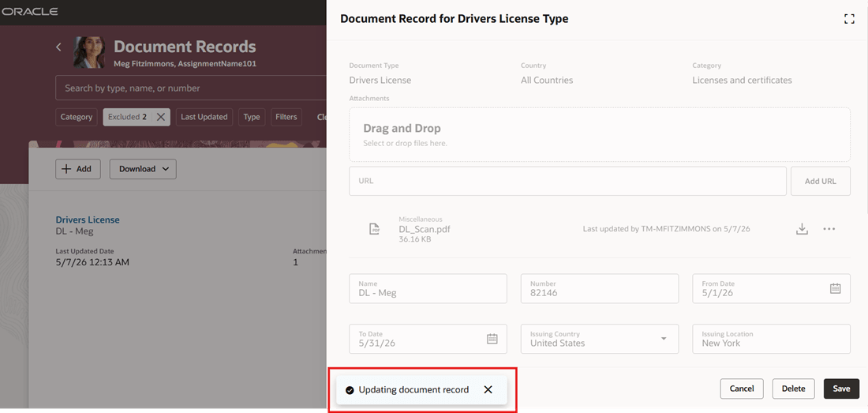
Task: Click the Add URL button
Action: point(821,181)
